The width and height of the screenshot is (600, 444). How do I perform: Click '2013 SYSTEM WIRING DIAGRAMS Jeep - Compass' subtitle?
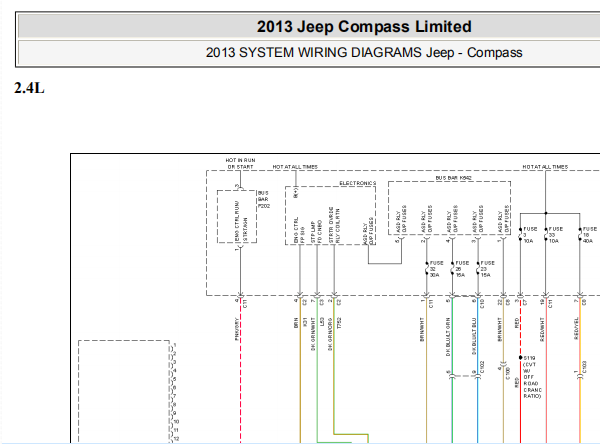coord(364,52)
